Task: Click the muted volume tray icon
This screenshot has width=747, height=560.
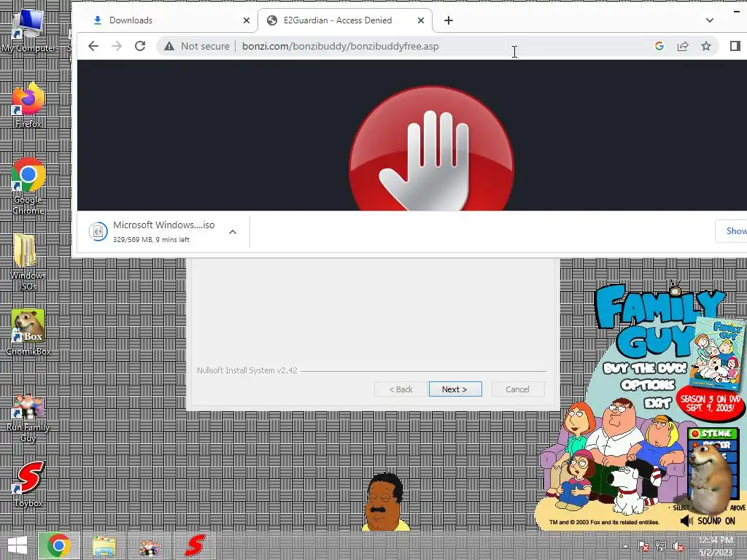Action: pyautogui.click(x=678, y=546)
